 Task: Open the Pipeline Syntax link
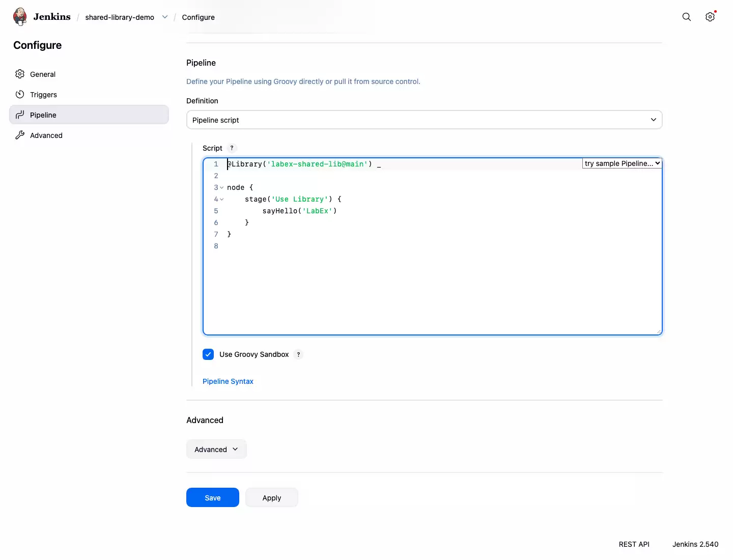(x=228, y=381)
